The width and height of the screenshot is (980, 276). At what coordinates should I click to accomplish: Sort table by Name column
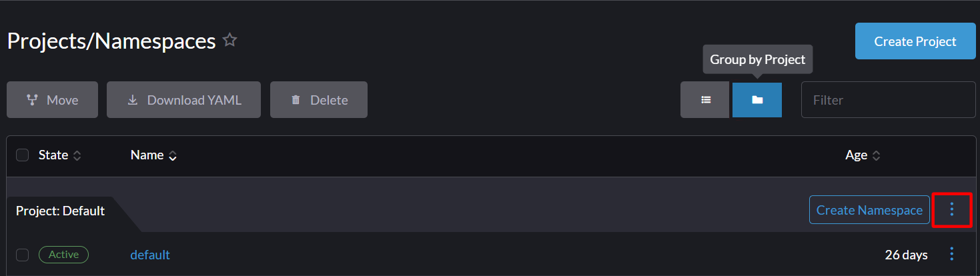(x=154, y=155)
